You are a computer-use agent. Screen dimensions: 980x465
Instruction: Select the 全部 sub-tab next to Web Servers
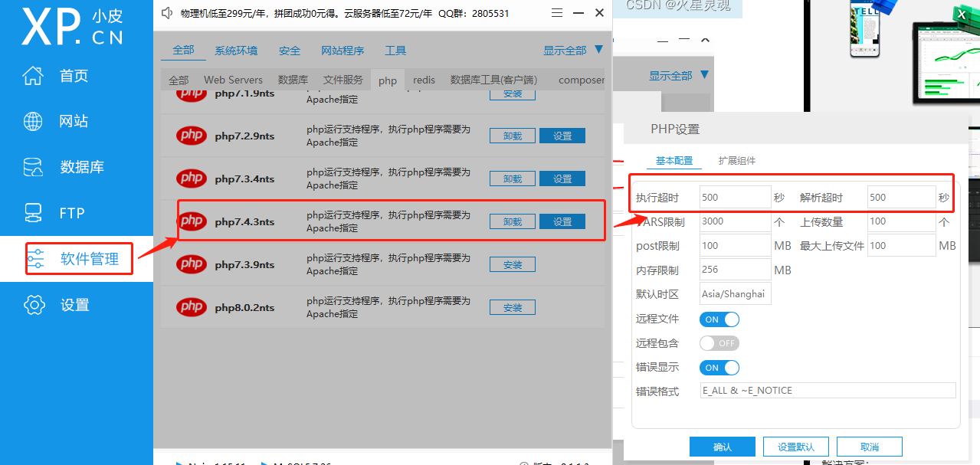[179, 80]
